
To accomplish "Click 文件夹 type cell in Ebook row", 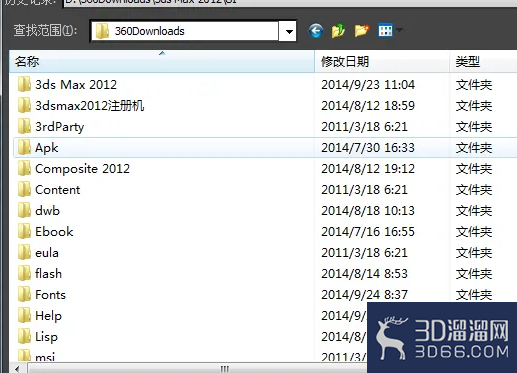I will click(474, 232).
